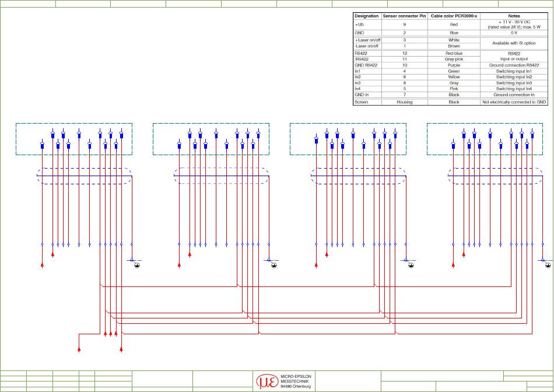This screenshot has width=554, height=392.
Task: Select the "Housing" connector pin cell
Action: click(405, 102)
